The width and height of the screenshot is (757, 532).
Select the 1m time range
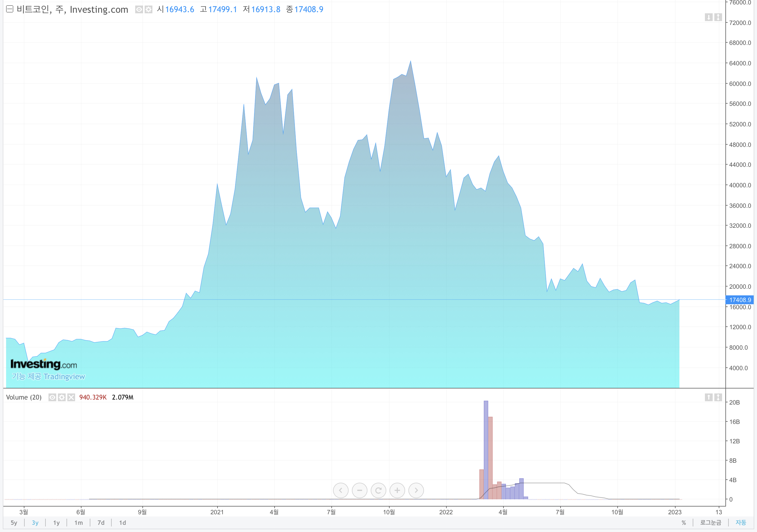78,523
